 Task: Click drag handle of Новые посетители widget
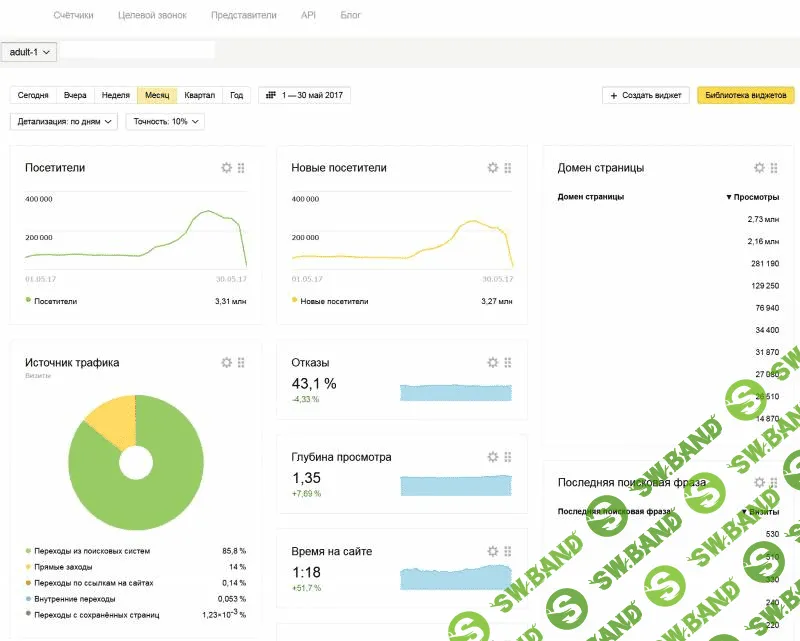point(508,168)
